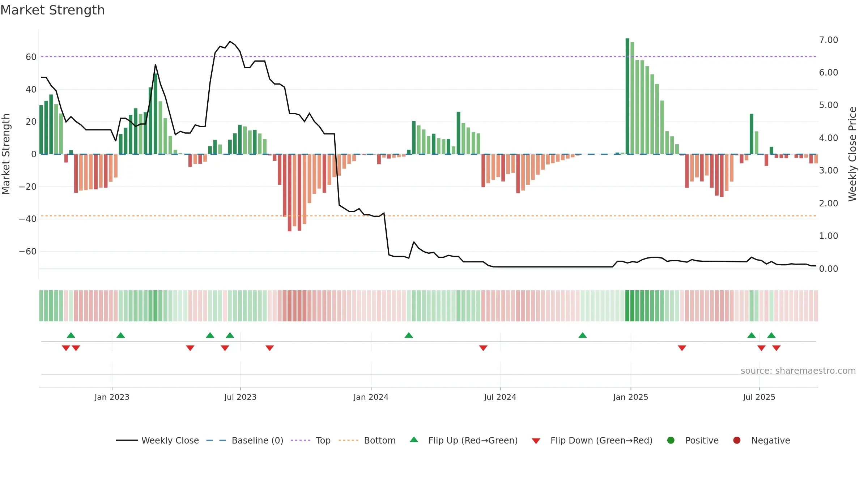The height and width of the screenshot is (488, 868).
Task: Click the 0.00 tick on Weekly Close axis
Action: [x=829, y=269]
